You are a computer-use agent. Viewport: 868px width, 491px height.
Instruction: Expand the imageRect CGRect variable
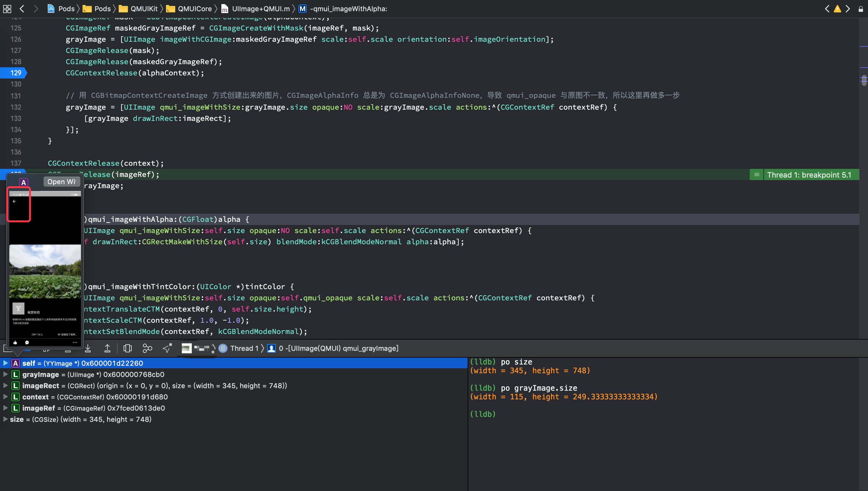point(5,386)
